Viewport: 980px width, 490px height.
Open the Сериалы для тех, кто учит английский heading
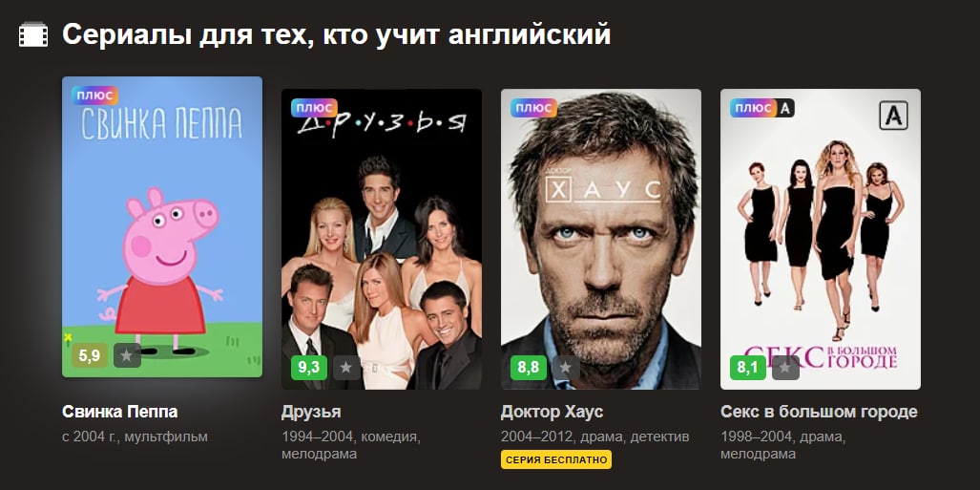click(x=336, y=34)
